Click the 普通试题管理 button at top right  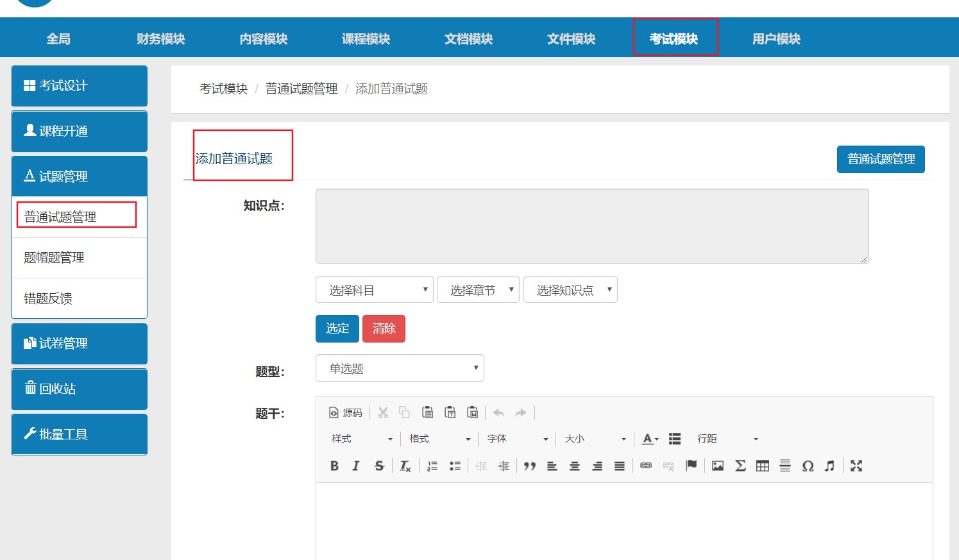click(881, 159)
